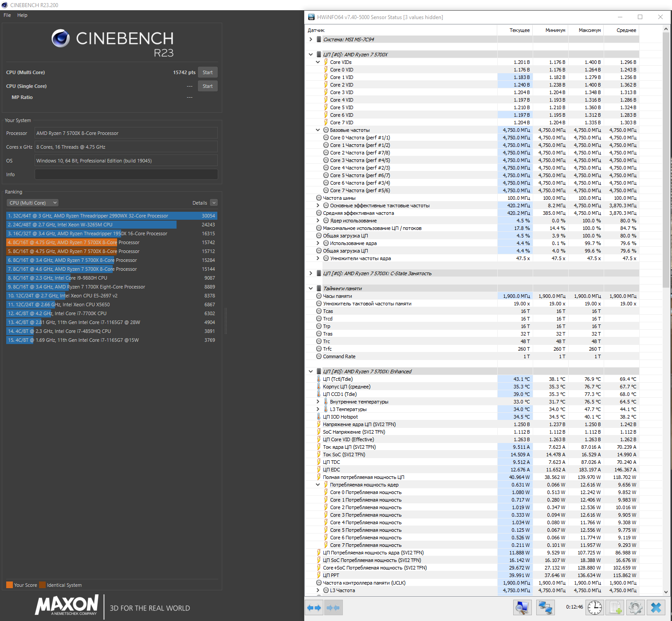The height and width of the screenshot is (621, 672).
Task: Click the thermometer icon beside ЦП (Tctl/Tdie)
Action: pos(318,379)
